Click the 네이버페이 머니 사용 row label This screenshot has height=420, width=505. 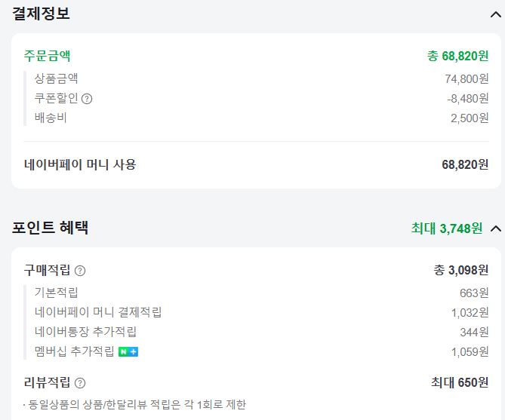click(x=80, y=164)
